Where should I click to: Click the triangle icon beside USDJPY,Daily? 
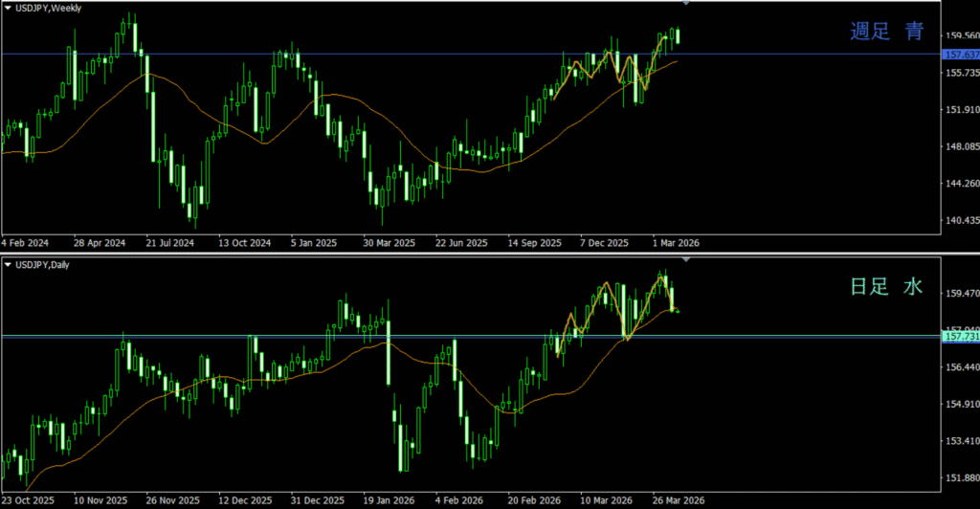pos(9,263)
